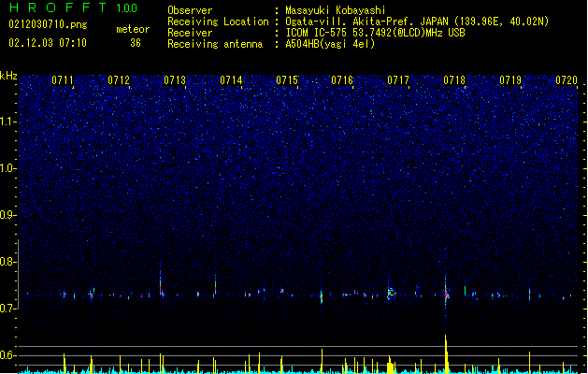This screenshot has width=588, height=374.
Task: Click the 1.0 kHz axis label
Action: (x=8, y=168)
